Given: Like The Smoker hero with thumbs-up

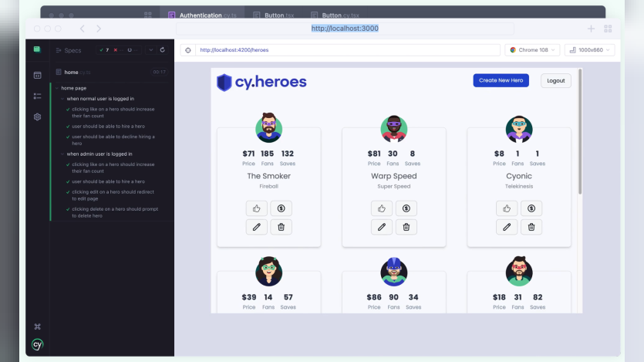Looking at the screenshot, I should coord(257,208).
